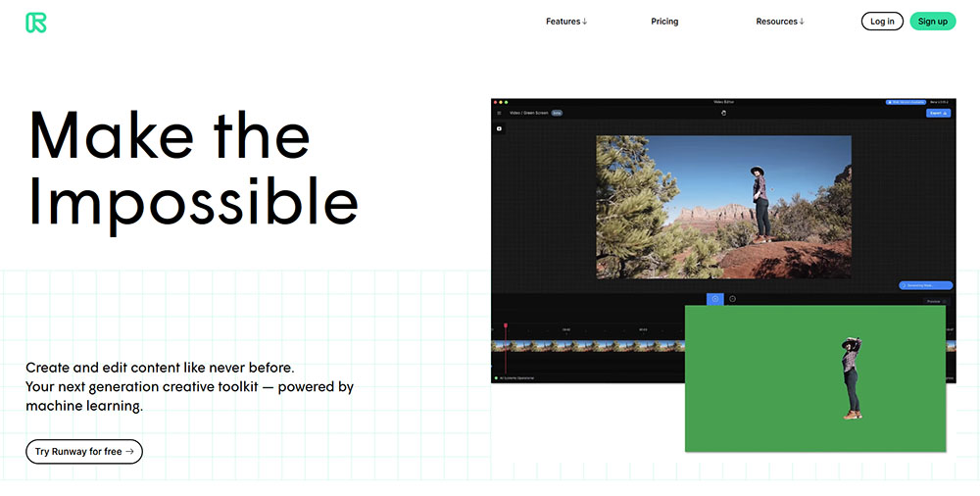The height and width of the screenshot is (496, 980).
Task: Click the 'powered by' tagline line
Action: pos(189,386)
